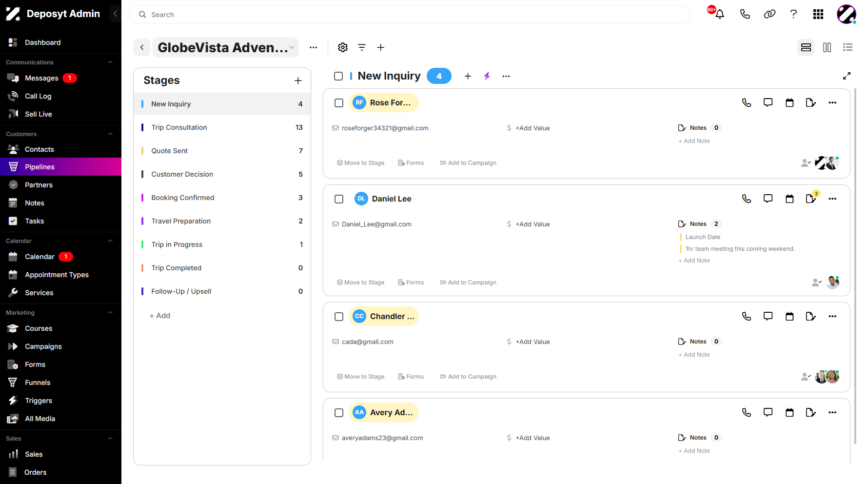Collapse the Customers sidebar section
The image size is (868, 484).
coord(110,134)
